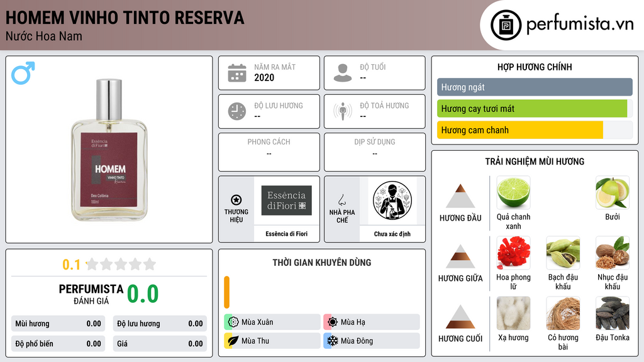
Task: Click the Hợp hương chính heading
Action: click(535, 67)
